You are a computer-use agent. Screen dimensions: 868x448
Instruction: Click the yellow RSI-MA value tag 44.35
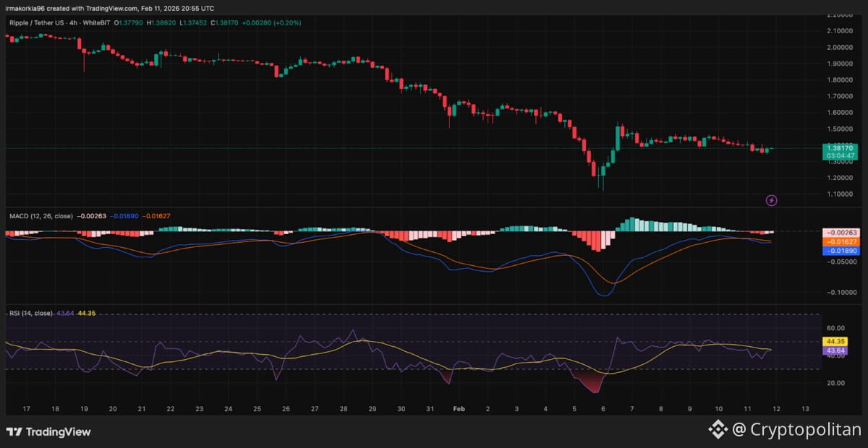(836, 341)
